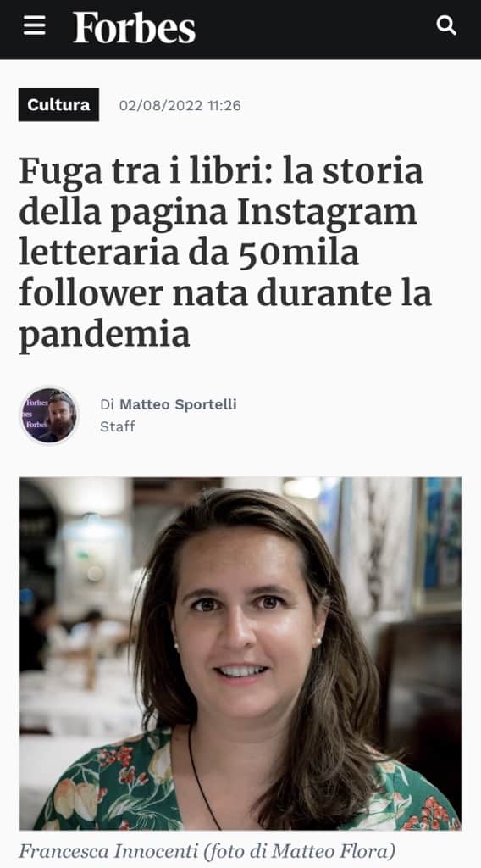Click the 02/08/2022 11:26 timestamp
481x868 pixels.
click(180, 105)
